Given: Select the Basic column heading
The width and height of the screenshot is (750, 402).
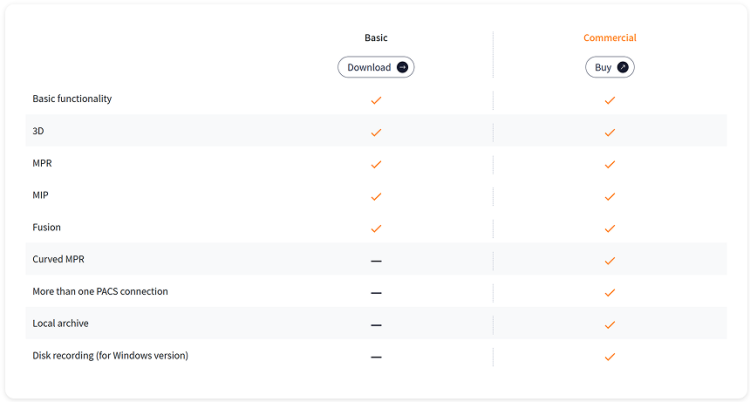Looking at the screenshot, I should (x=376, y=38).
